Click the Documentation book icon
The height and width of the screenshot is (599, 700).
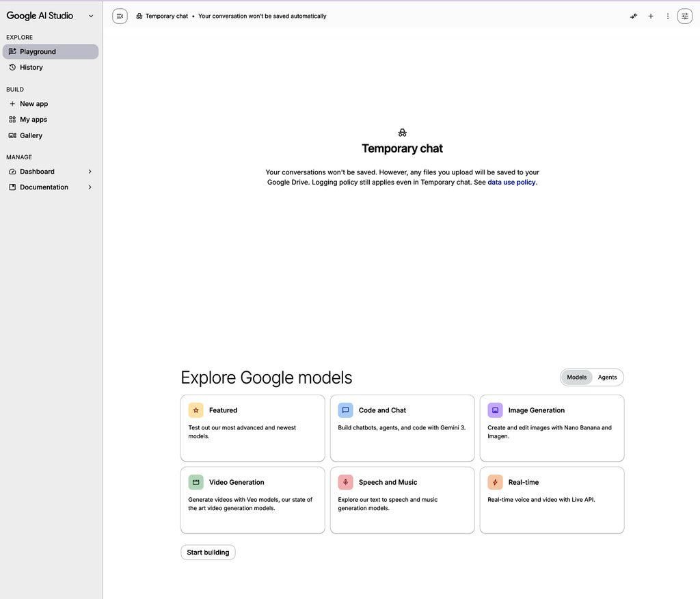tap(12, 187)
